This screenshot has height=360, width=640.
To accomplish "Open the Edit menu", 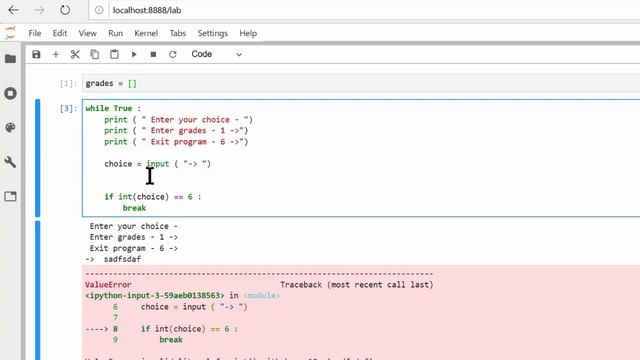I will [60, 33].
